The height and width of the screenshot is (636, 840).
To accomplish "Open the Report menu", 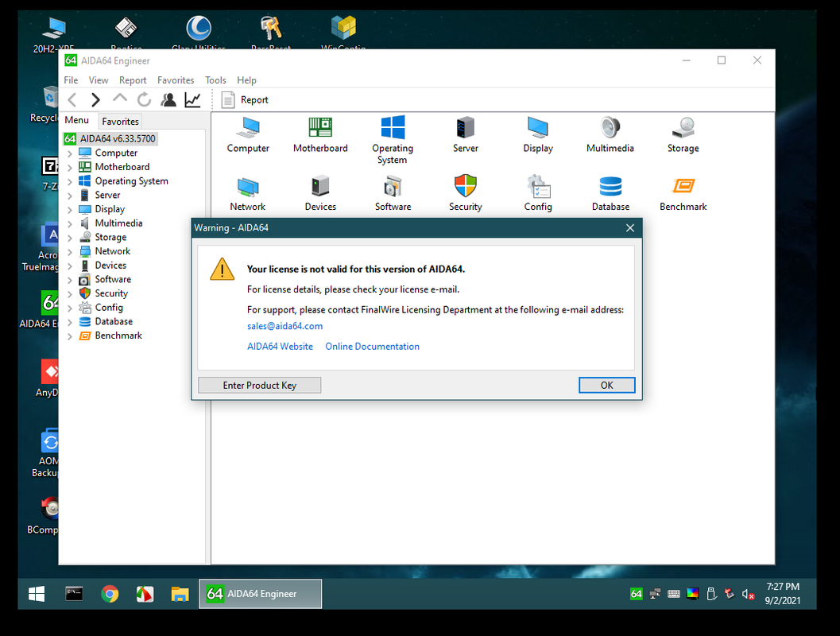I will click(133, 79).
